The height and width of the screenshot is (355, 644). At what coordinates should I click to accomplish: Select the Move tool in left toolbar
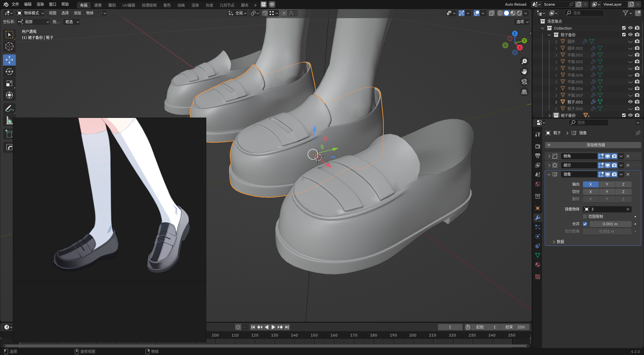[9, 60]
